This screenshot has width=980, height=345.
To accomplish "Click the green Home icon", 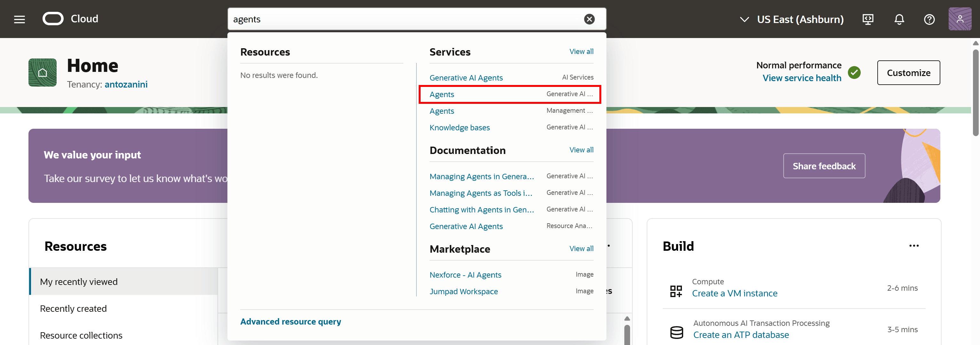I will [43, 73].
